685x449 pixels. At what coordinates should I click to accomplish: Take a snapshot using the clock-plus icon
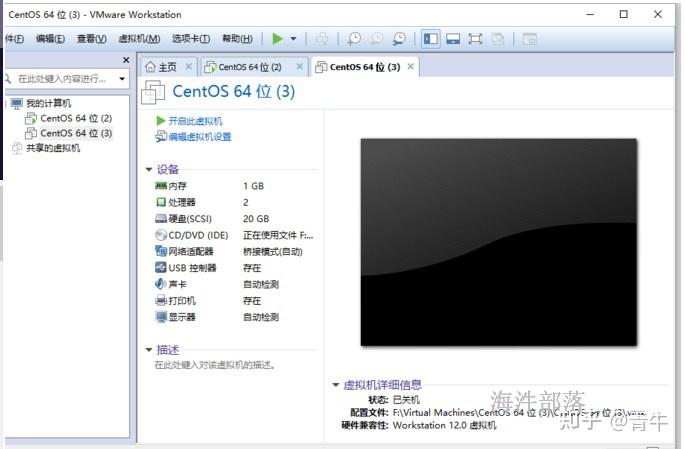click(354, 39)
